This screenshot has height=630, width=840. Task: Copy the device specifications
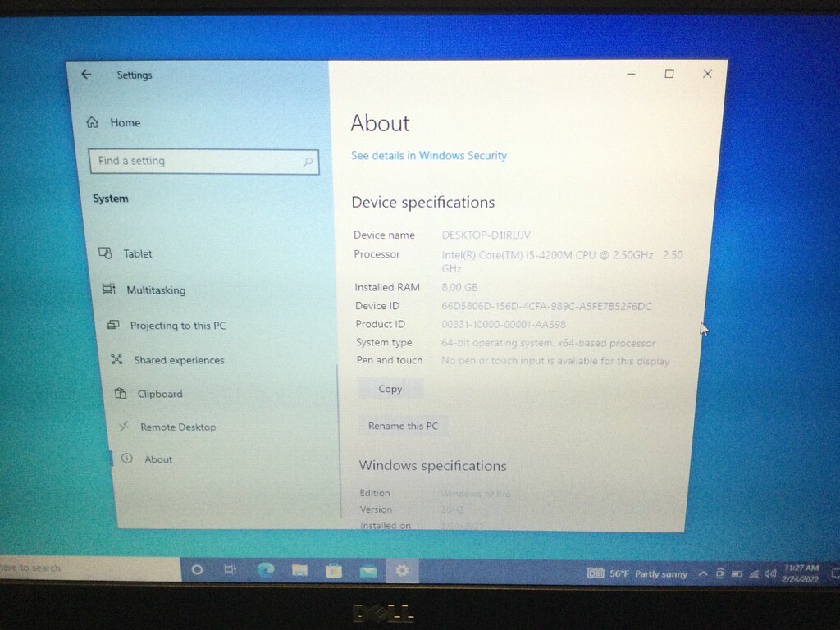(x=390, y=389)
